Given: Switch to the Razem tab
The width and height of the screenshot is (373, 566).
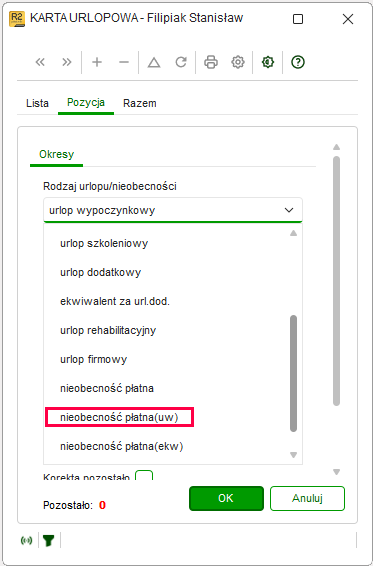Looking at the screenshot, I should click(x=140, y=103).
